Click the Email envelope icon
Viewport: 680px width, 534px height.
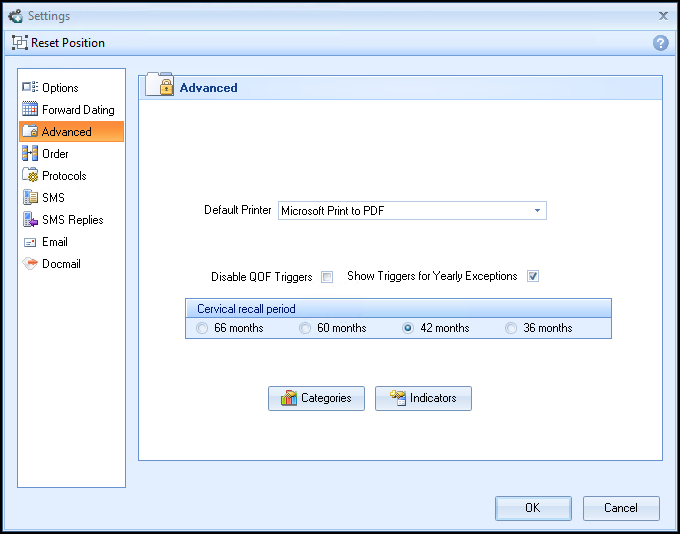point(30,242)
